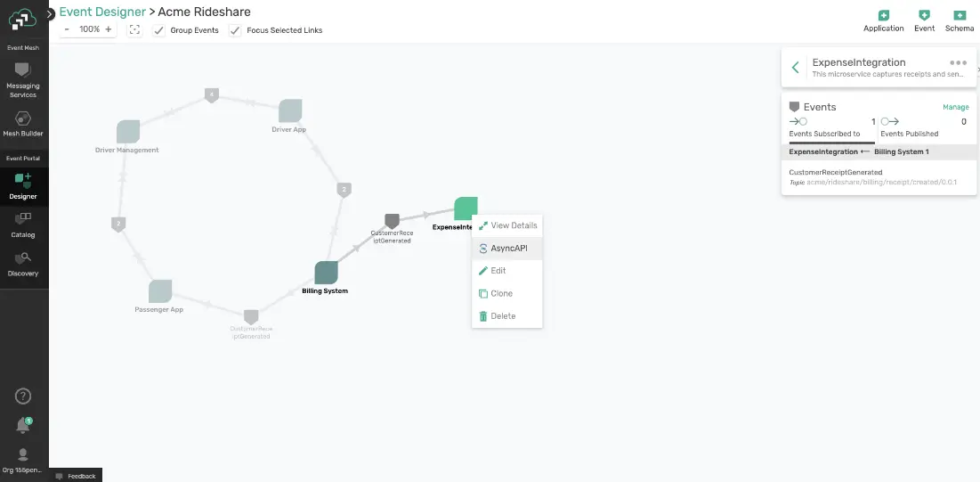Open the ExpenseIntegration more options menu
Image resolution: width=980 pixels, height=482 pixels.
tap(958, 63)
